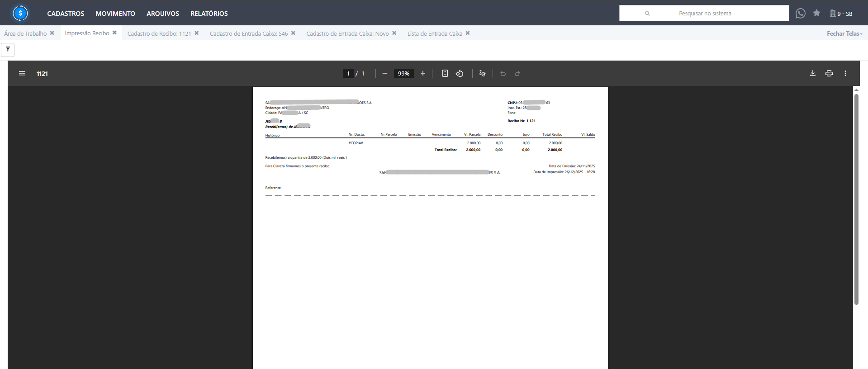The image size is (868, 369).
Task: Toggle the PDF sidebar hamburger menu
Action: [22, 73]
